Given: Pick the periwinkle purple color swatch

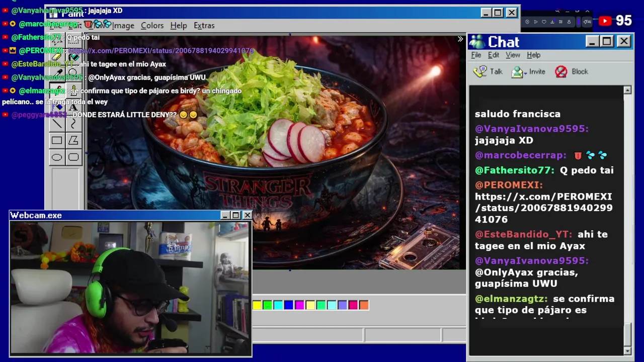Looking at the screenshot, I should pyautogui.click(x=342, y=305).
